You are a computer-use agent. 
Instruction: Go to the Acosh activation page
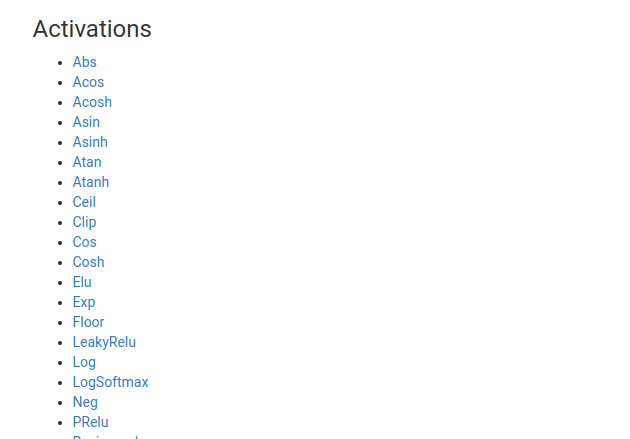[x=92, y=102]
